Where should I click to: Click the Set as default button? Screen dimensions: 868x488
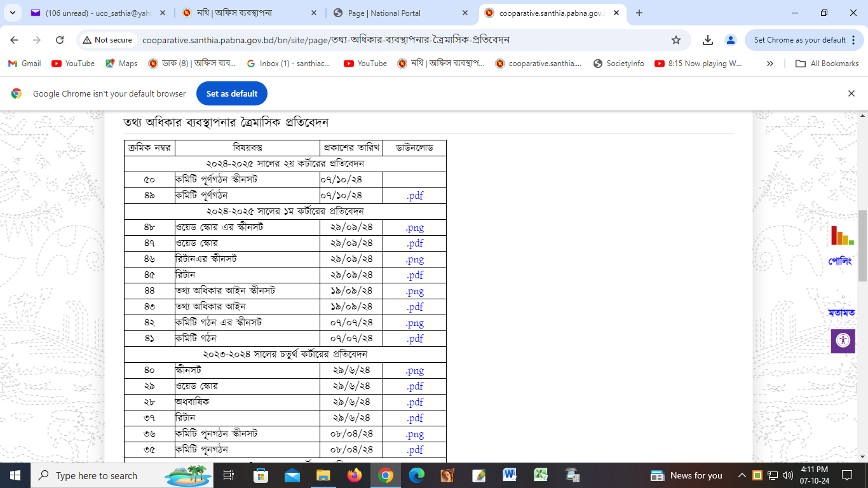tap(231, 93)
